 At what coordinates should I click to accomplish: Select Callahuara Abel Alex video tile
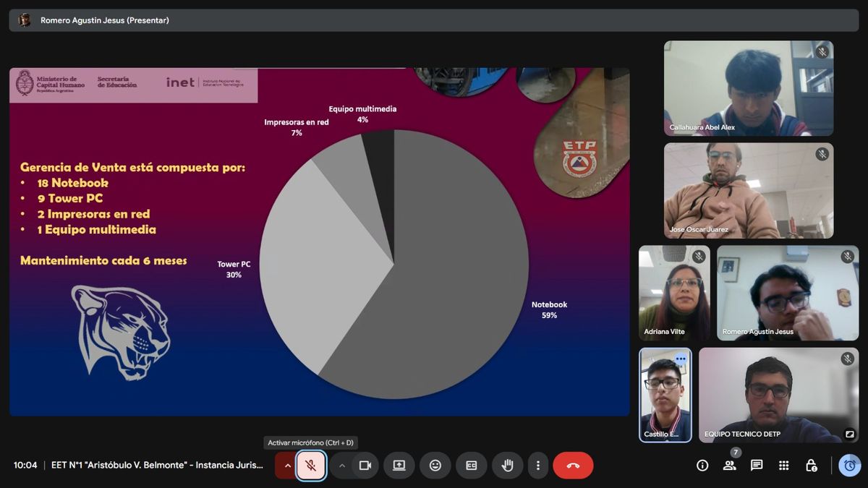tap(749, 88)
